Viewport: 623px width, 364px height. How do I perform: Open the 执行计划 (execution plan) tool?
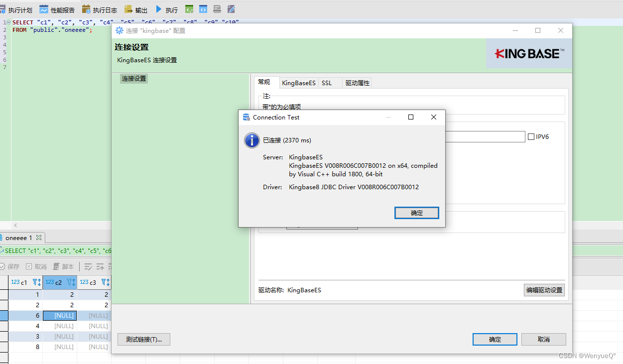(15, 8)
